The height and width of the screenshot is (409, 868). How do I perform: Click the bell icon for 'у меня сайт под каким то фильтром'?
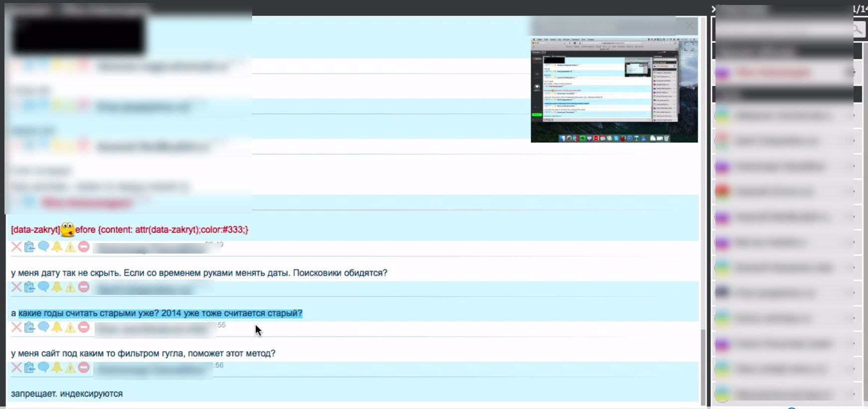tap(57, 327)
